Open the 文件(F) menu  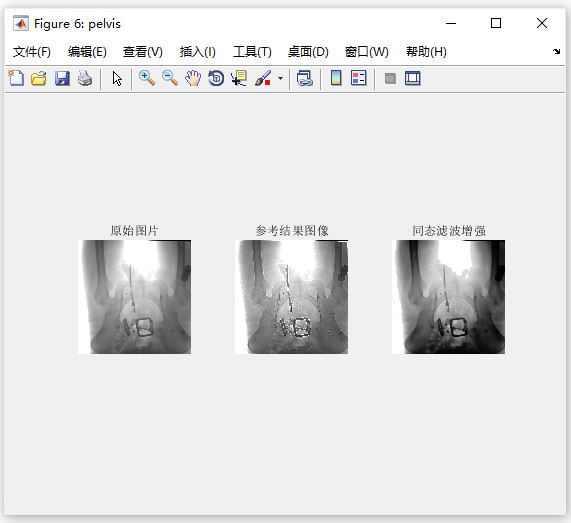pos(32,52)
